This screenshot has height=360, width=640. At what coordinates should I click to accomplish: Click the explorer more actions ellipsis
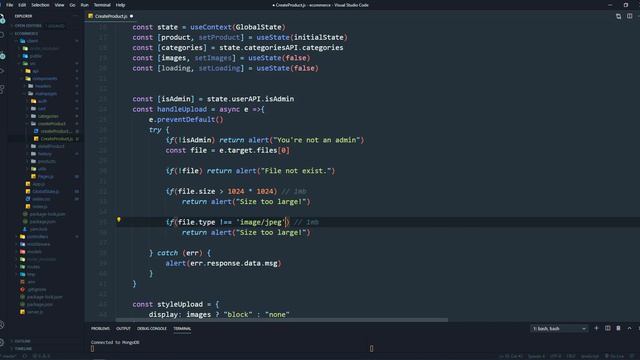coord(76,16)
